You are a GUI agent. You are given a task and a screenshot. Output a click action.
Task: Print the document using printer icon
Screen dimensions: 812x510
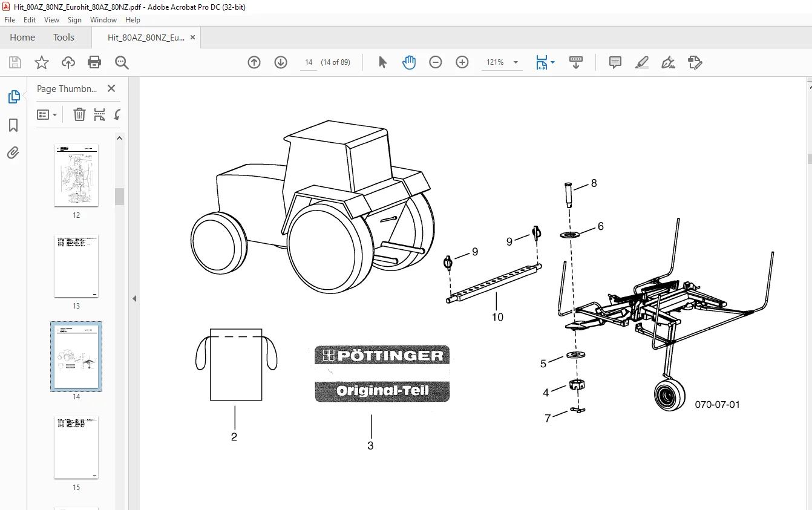click(94, 62)
